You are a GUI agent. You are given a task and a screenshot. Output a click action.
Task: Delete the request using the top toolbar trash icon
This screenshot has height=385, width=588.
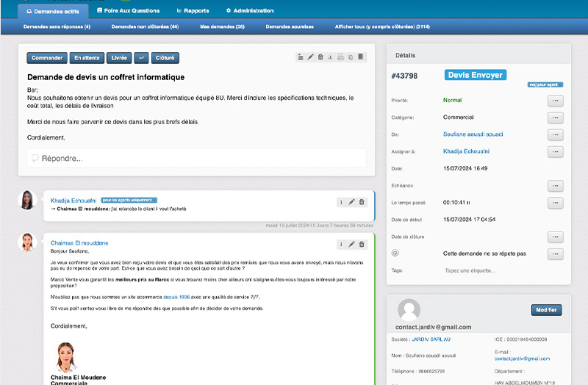pyautogui.click(x=320, y=57)
